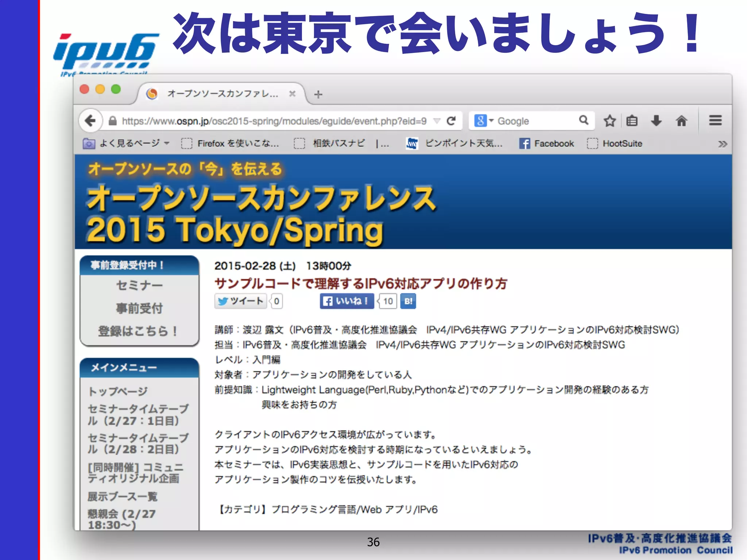
Task: Select the オープンソースカンファレ tab
Action: click(222, 94)
